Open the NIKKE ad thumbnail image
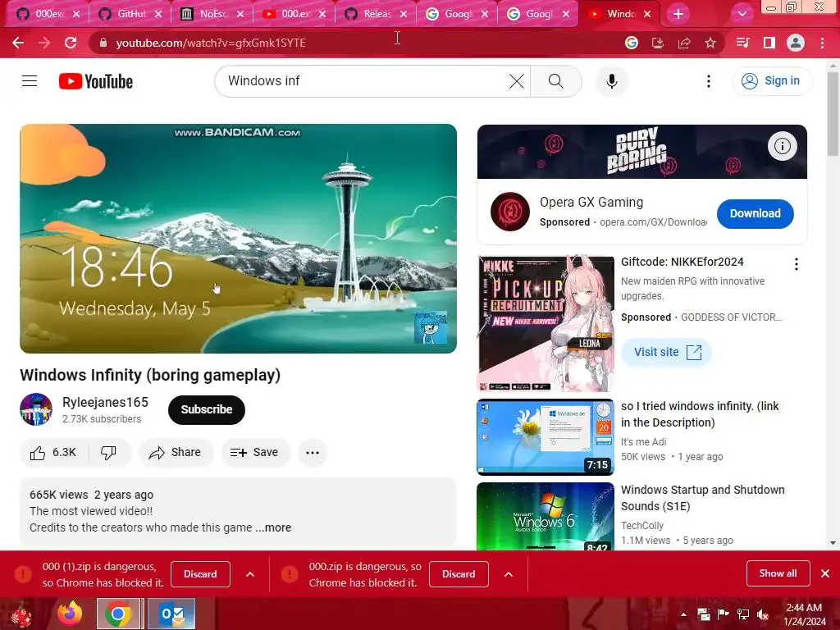840x630 pixels. click(546, 323)
